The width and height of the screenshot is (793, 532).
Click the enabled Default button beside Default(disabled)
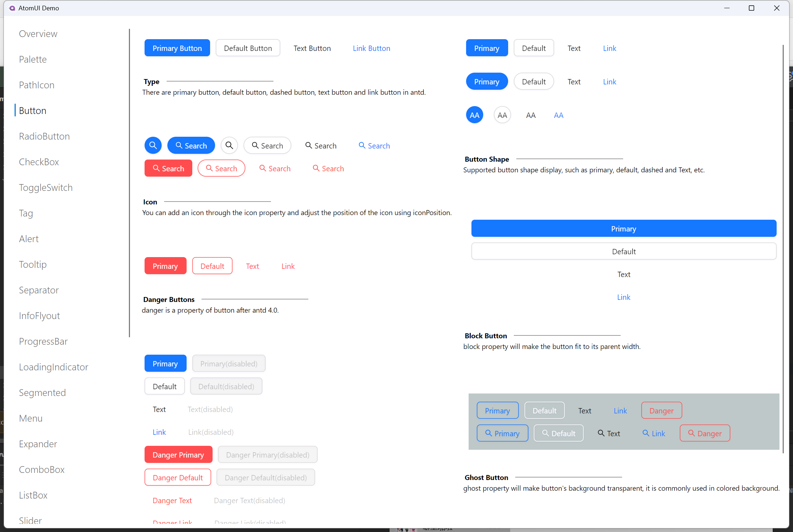(165, 386)
